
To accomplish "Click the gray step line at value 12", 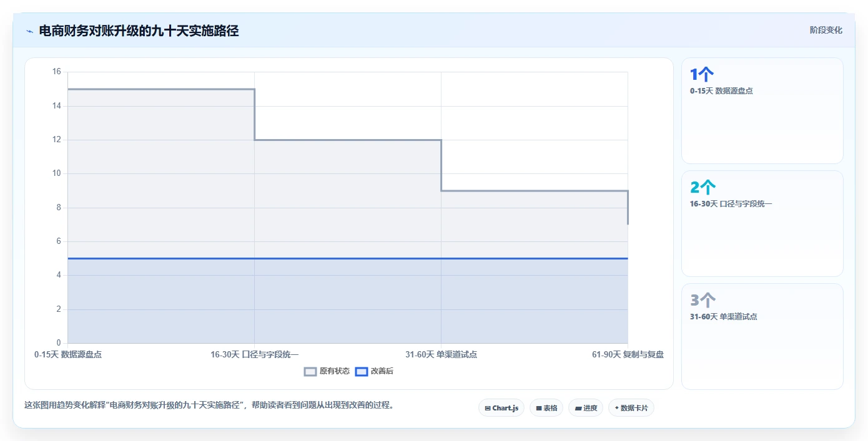I will [348, 140].
